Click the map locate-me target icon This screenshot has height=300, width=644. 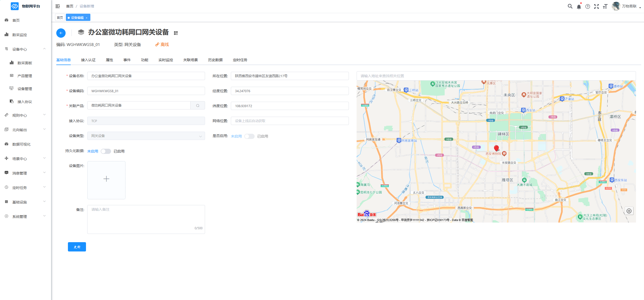click(x=629, y=211)
